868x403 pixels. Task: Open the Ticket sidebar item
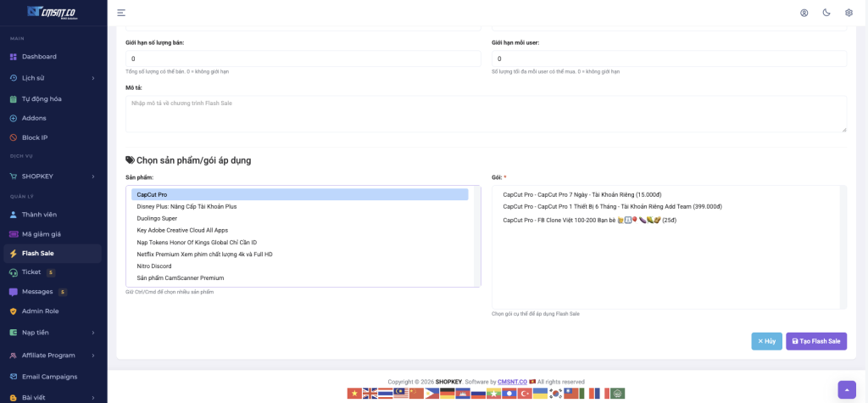click(31, 272)
